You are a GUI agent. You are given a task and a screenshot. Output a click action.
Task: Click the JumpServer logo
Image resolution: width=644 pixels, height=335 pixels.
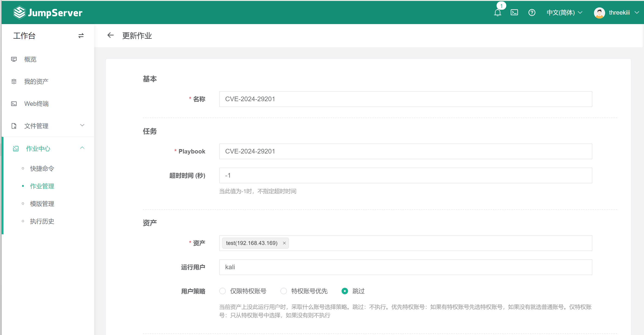coord(48,13)
